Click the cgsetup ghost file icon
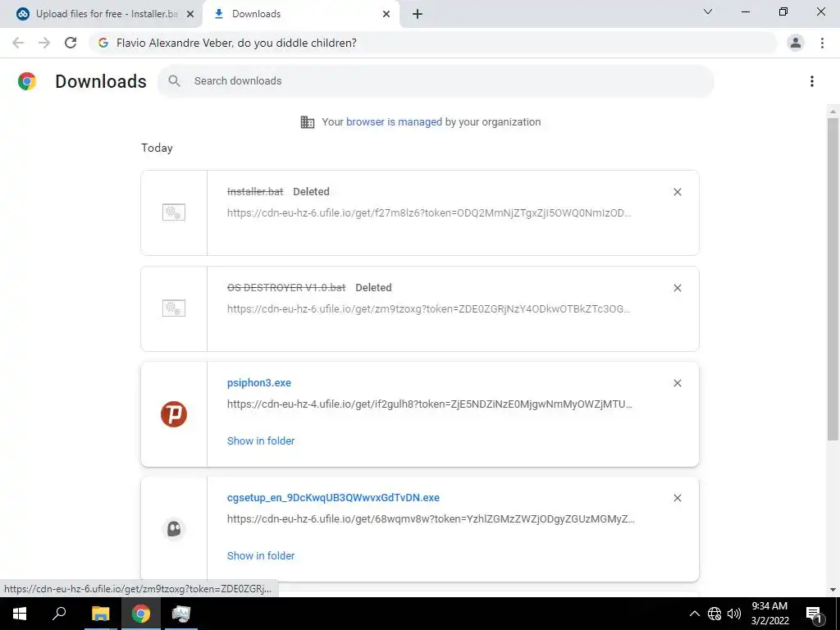Image resolution: width=840 pixels, height=630 pixels. click(174, 529)
